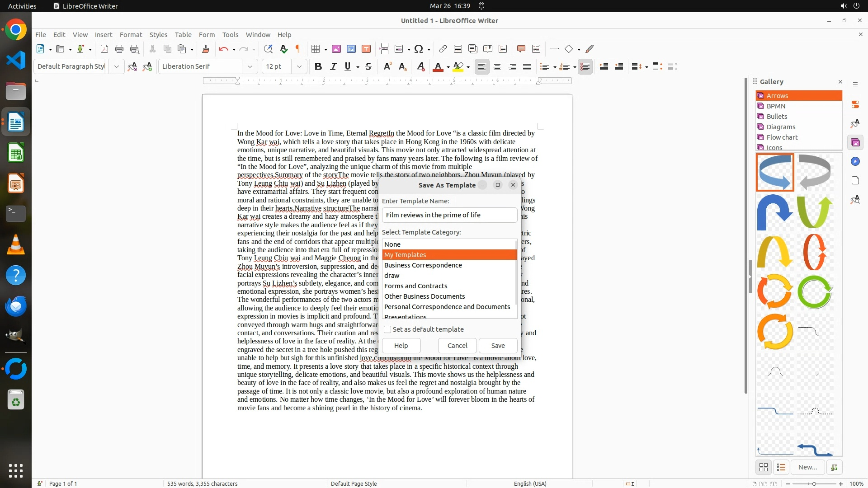This screenshot has height=488, width=868.
Task: Click the Print toolbar icon
Action: 119,49
